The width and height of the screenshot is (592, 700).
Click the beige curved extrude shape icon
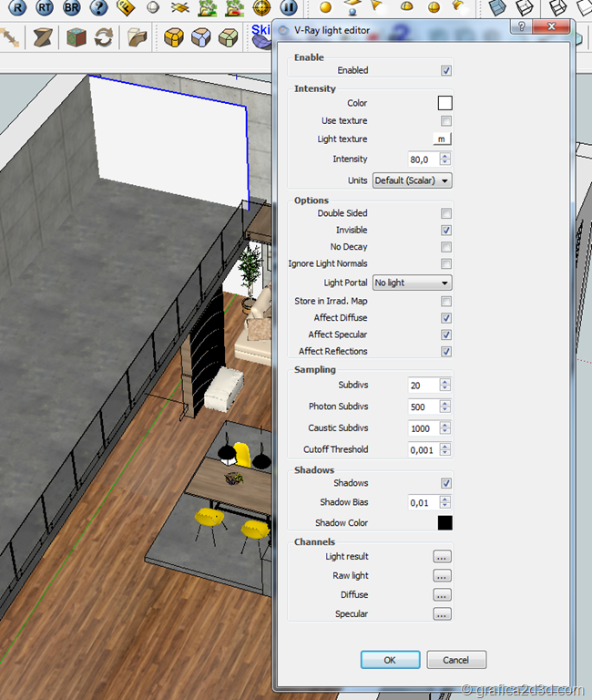[138, 37]
